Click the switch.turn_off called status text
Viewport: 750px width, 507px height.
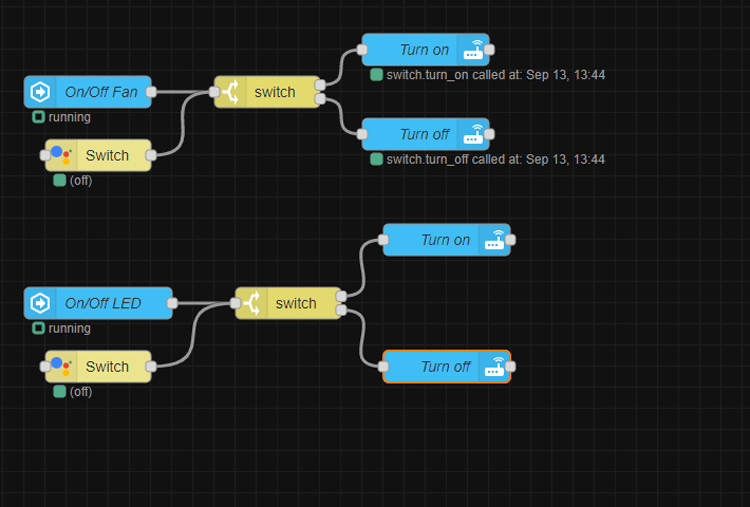[495, 159]
